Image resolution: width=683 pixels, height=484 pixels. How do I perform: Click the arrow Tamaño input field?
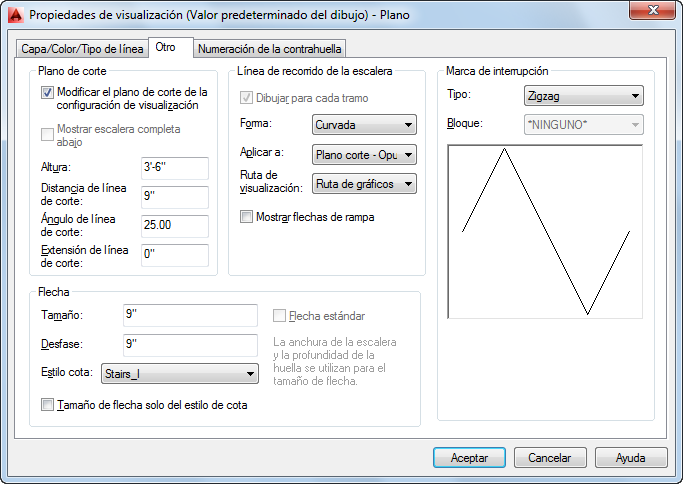(x=190, y=316)
